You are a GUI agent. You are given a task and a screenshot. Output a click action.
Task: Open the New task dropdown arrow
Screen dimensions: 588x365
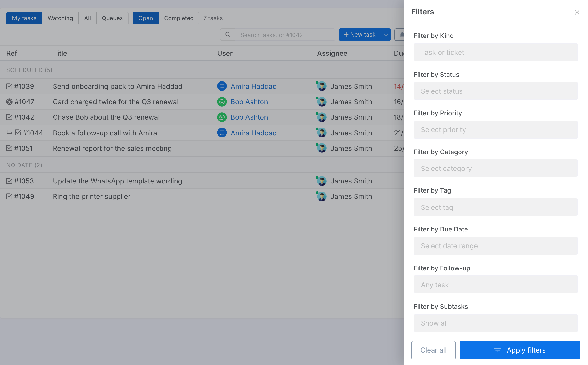click(386, 35)
